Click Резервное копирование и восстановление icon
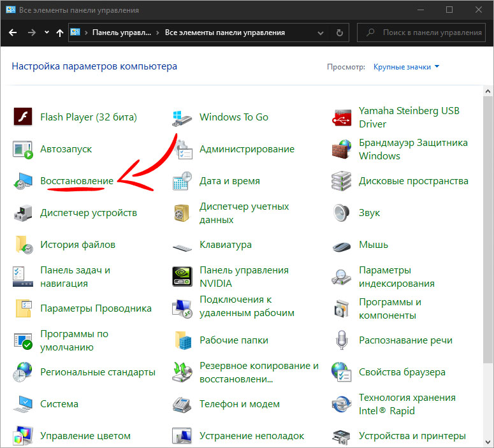The height and width of the screenshot is (448, 494). (182, 372)
